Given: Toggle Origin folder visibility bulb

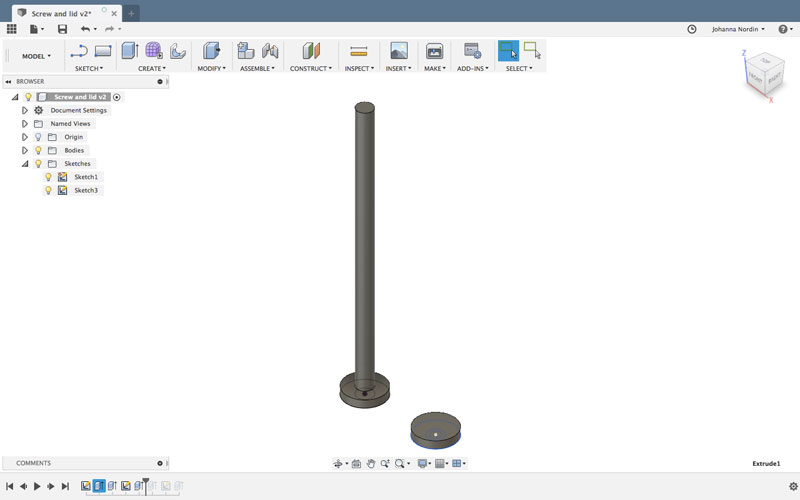Looking at the screenshot, I should [x=38, y=137].
